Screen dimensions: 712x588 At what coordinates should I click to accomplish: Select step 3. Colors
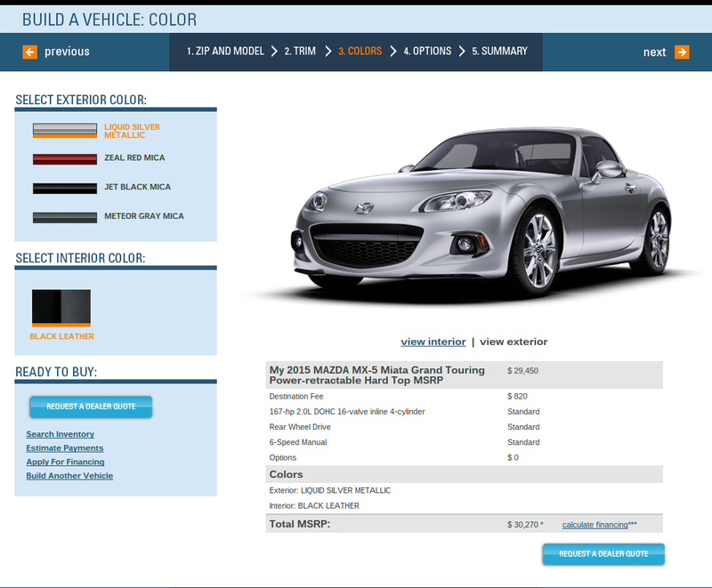[360, 52]
